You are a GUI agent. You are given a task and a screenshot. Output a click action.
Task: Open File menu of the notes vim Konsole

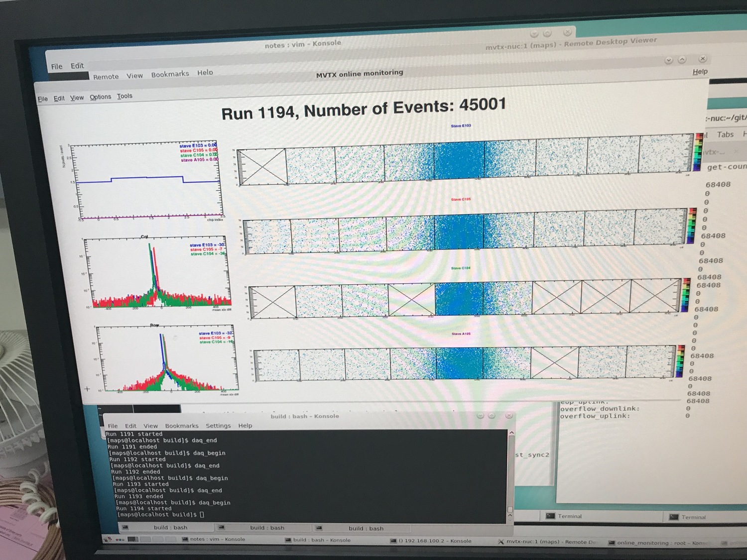point(57,66)
